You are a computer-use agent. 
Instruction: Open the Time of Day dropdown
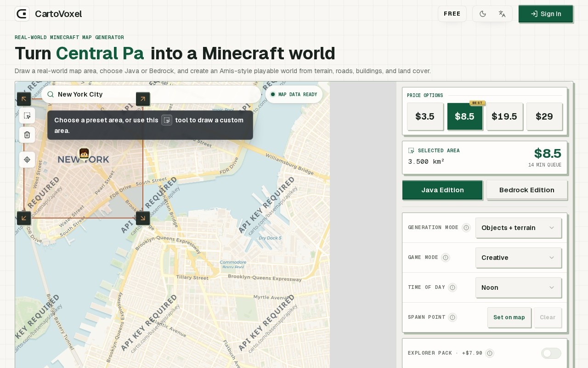(x=518, y=287)
